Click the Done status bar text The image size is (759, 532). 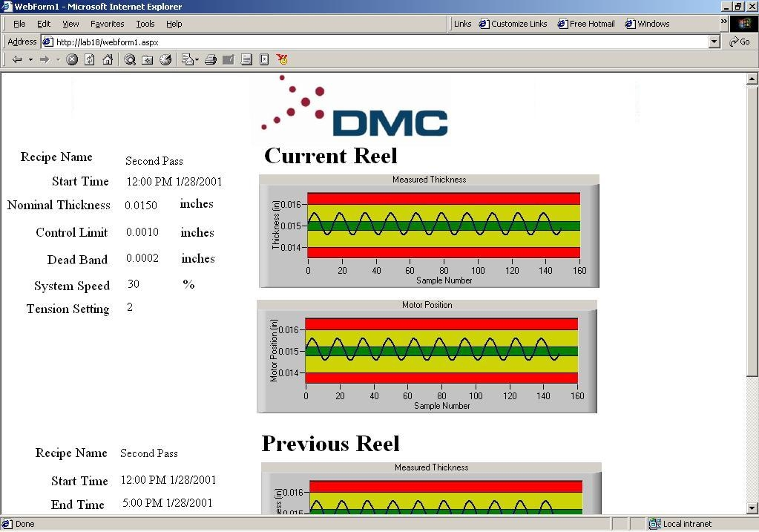24,524
